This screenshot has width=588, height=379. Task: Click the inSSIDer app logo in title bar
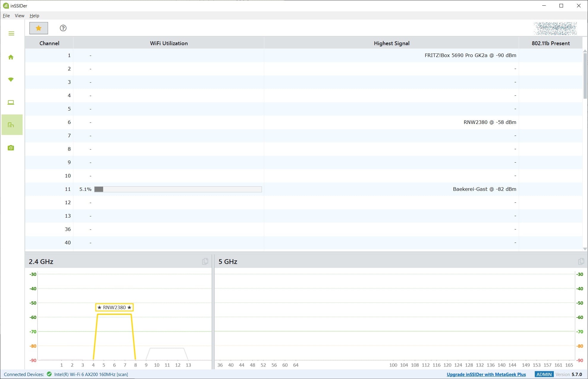6,6
